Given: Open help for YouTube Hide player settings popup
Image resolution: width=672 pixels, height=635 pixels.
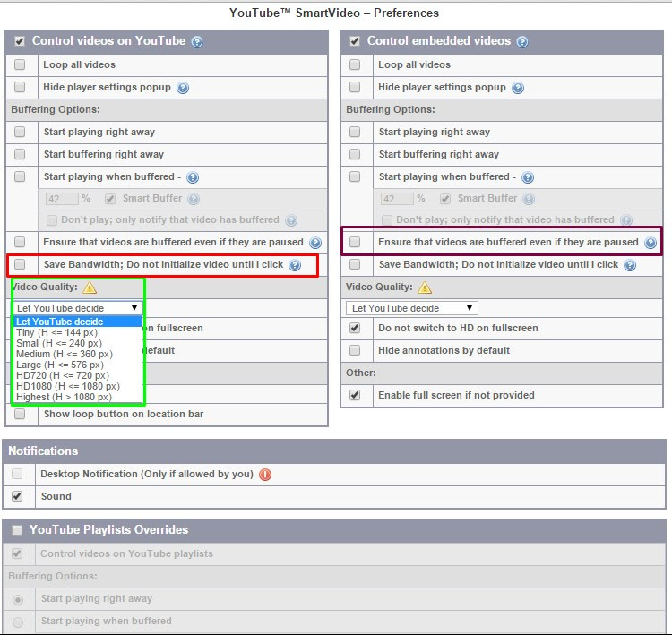Looking at the screenshot, I should click(x=183, y=88).
